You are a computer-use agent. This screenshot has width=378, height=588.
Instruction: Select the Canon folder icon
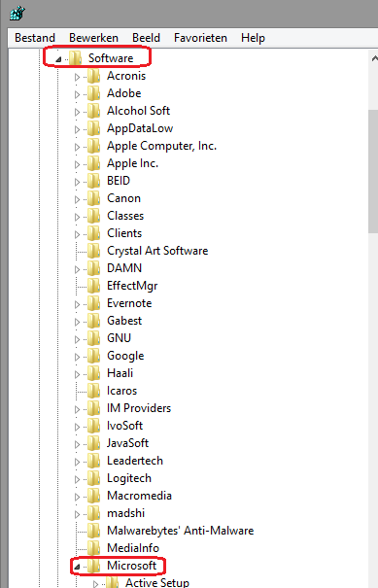[93, 198]
